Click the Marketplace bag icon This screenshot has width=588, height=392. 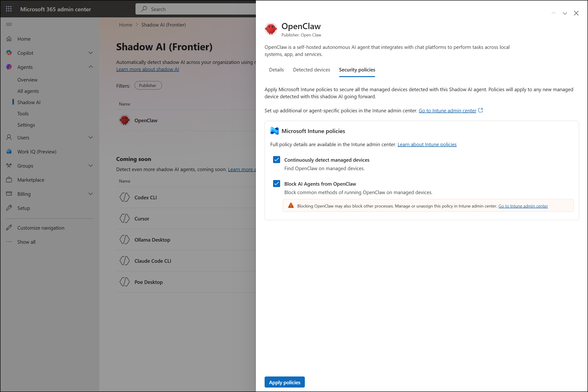(x=9, y=180)
